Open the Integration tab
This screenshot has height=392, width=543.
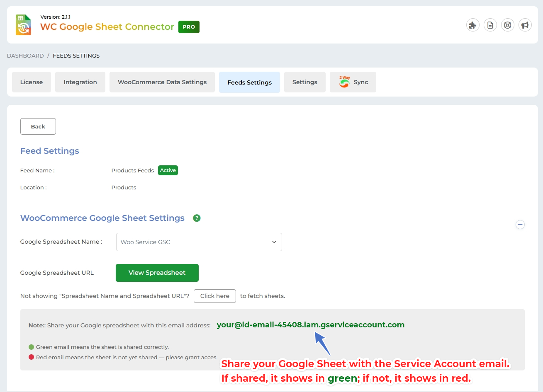pyautogui.click(x=80, y=82)
